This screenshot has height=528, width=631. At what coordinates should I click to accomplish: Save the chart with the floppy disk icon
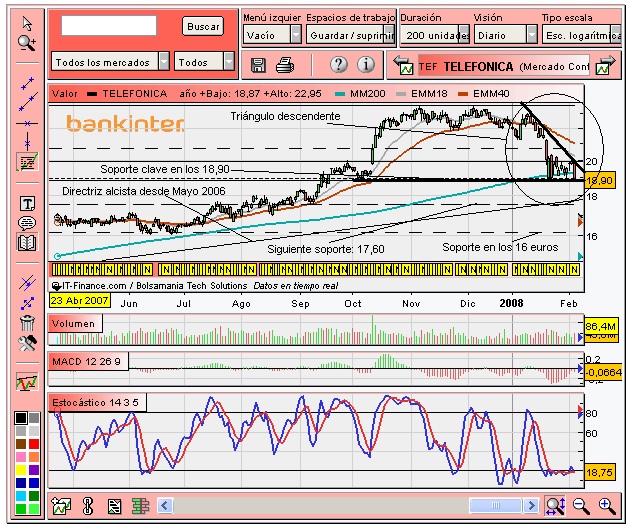tap(258, 65)
